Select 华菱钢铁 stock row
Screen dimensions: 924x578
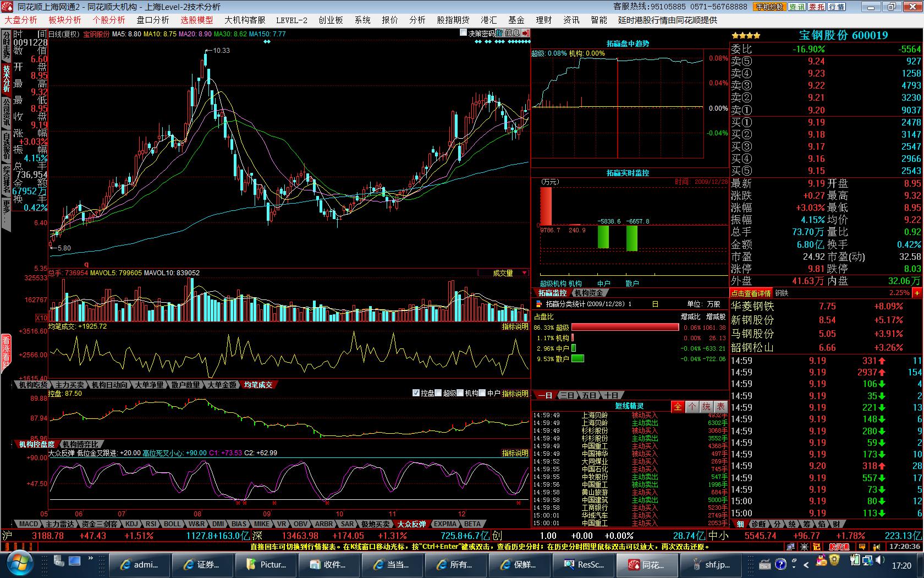point(826,306)
